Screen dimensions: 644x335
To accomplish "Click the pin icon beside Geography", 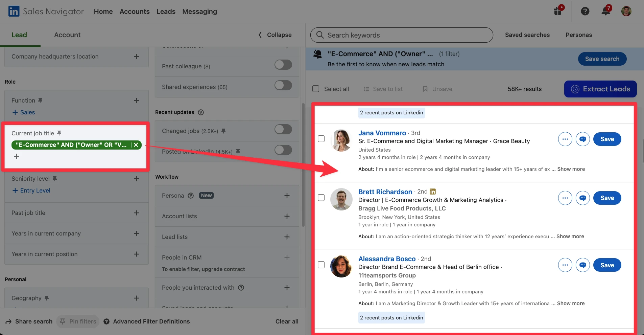I will pos(47,298).
